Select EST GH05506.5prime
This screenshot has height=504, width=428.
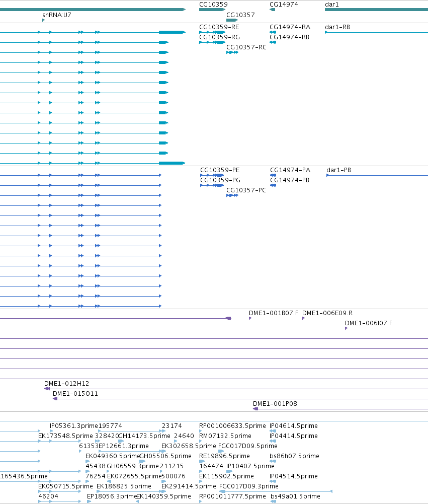coord(165,456)
